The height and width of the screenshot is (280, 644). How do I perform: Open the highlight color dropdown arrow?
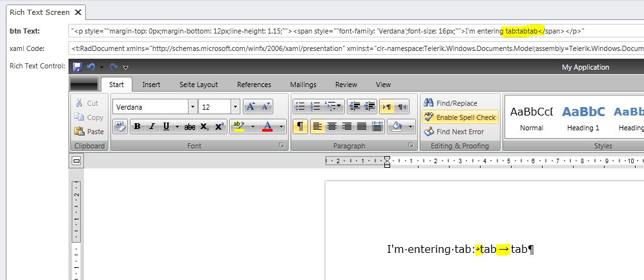point(253,127)
